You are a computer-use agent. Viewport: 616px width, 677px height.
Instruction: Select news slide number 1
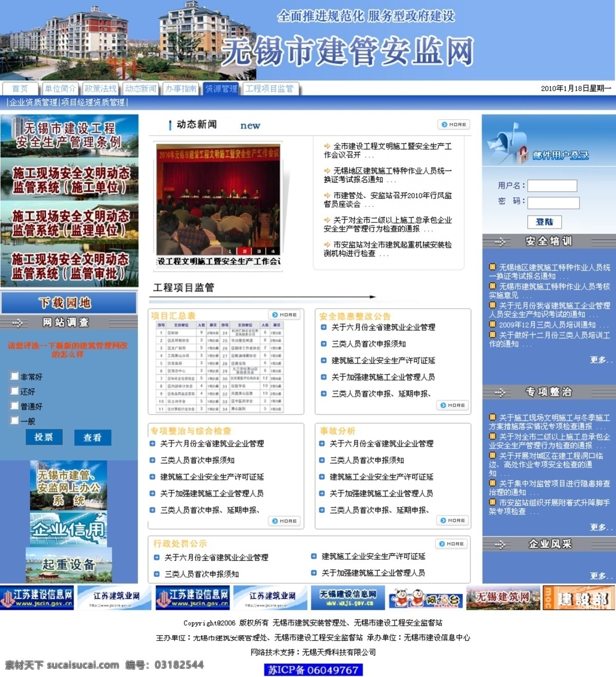pos(230,251)
